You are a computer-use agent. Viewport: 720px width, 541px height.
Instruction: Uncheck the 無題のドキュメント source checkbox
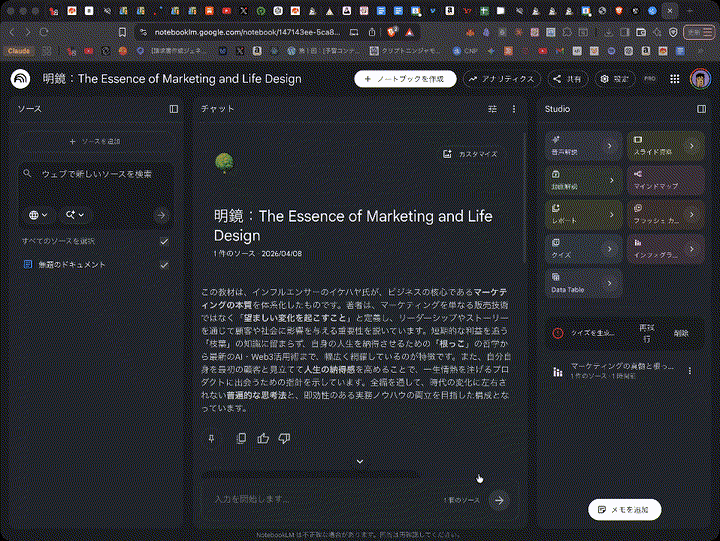click(164, 265)
